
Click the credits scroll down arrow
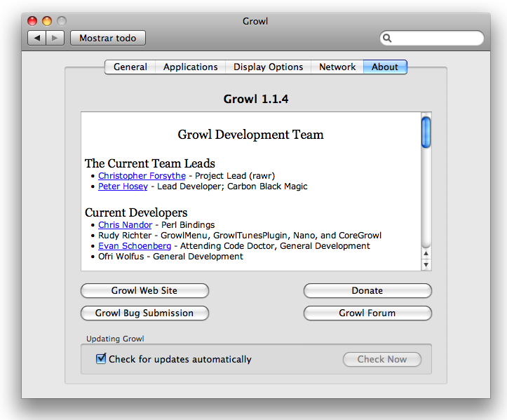tap(426, 265)
